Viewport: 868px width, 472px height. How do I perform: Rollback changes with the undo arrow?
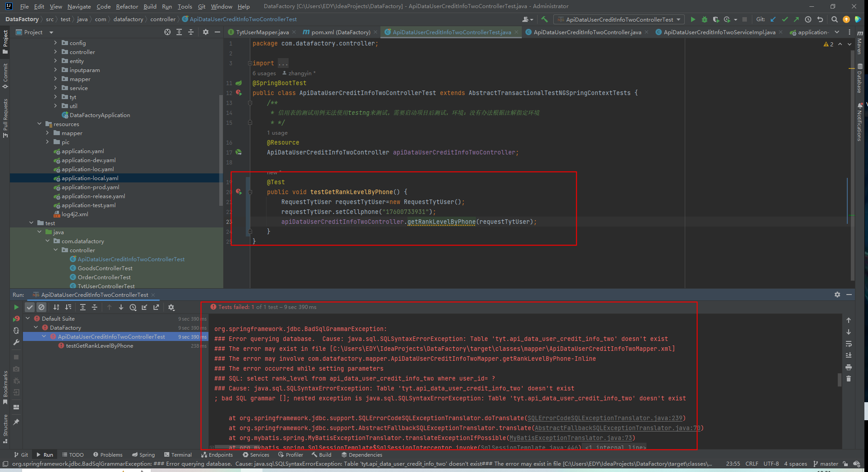[x=820, y=19]
